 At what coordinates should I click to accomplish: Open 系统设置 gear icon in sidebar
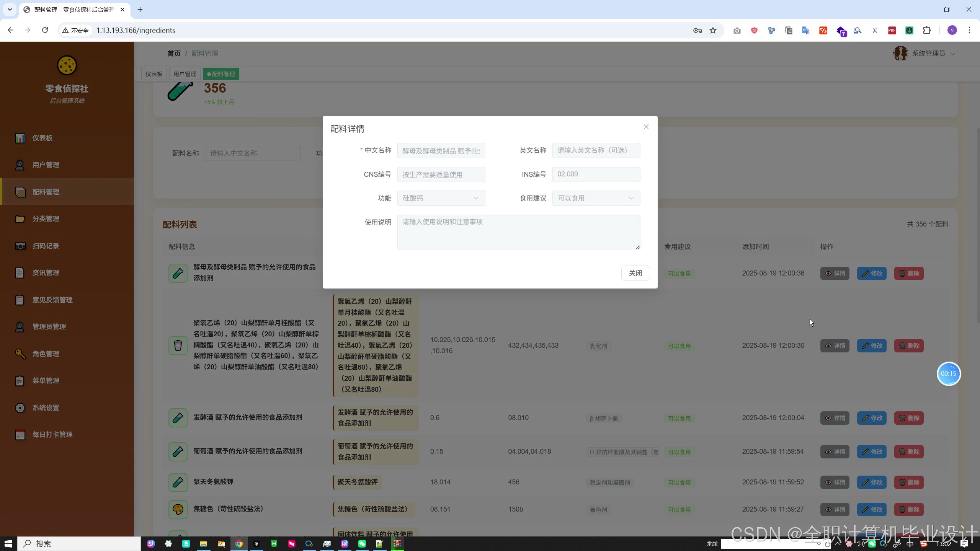coord(20,408)
